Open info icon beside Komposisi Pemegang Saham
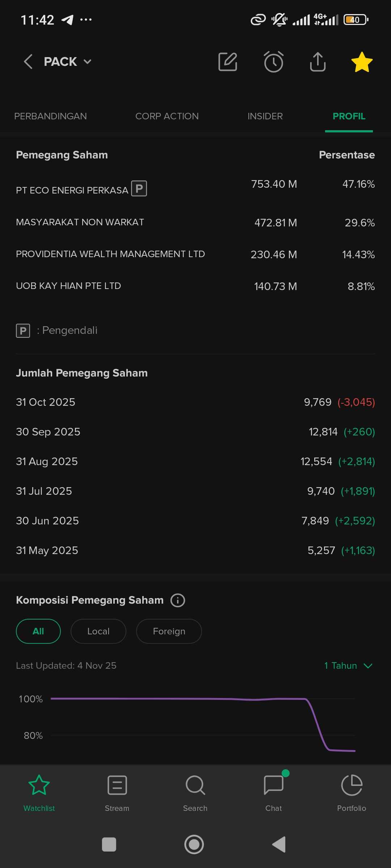Screen dimensions: 391x868 pyautogui.click(x=178, y=600)
